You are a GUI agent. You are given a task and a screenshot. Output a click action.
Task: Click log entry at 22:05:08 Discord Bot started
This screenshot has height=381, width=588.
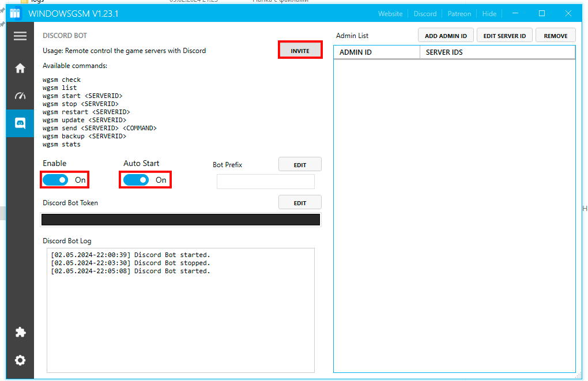click(x=130, y=271)
